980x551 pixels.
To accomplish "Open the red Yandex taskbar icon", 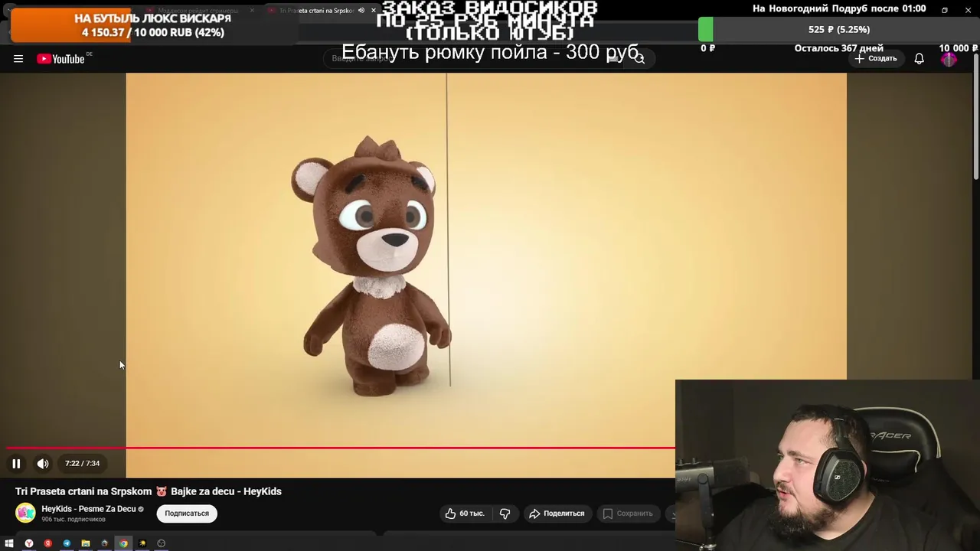I will coord(48,544).
